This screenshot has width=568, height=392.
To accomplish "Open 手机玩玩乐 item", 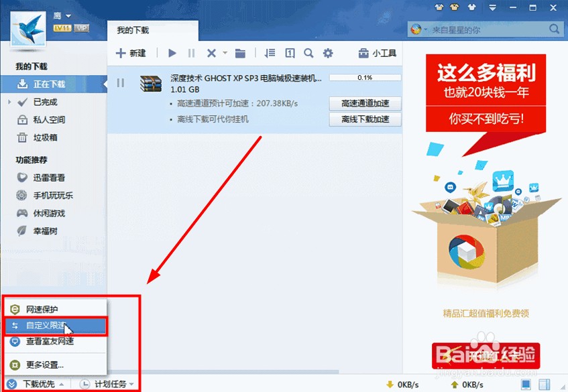I will 53,196.
